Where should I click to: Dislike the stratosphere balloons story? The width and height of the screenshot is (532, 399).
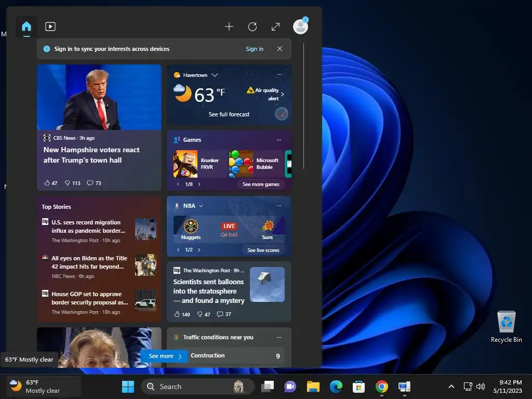tap(204, 314)
